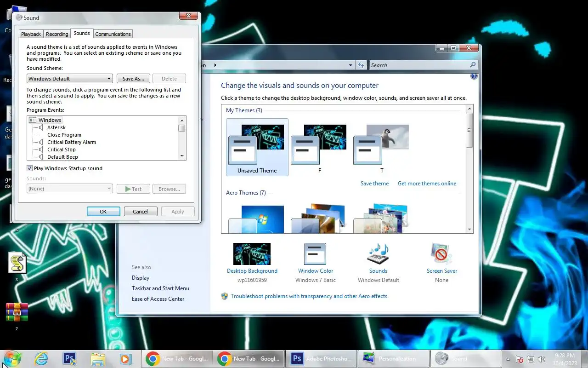The image size is (588, 368).
Task: Open the Sound Scheme dropdown
Action: 70,79
